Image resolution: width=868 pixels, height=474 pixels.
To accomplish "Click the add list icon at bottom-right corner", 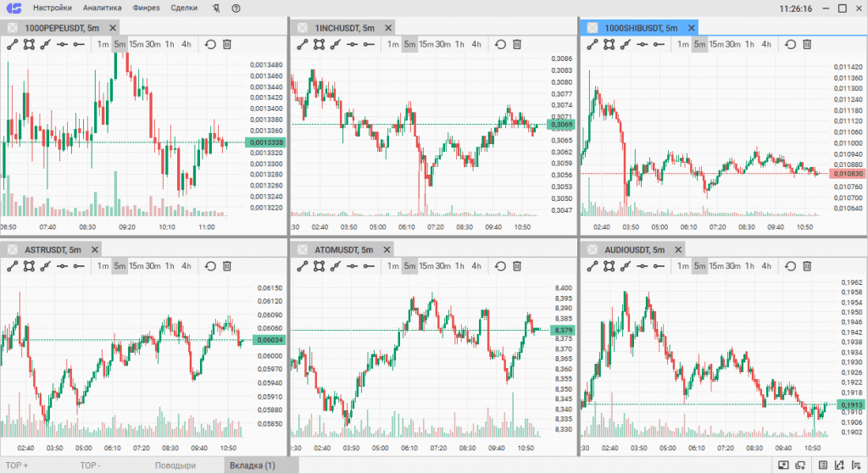I will pyautogui.click(x=856, y=465).
